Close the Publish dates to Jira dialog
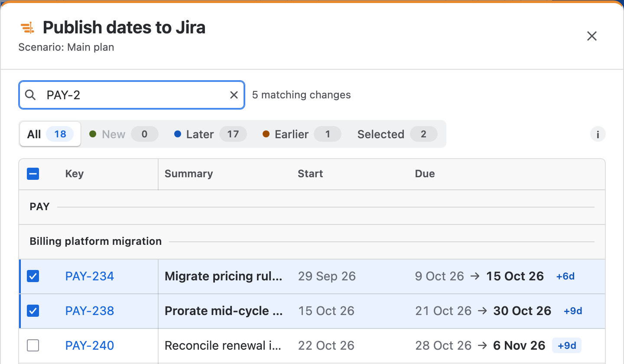The height and width of the screenshot is (364, 624). point(592,36)
